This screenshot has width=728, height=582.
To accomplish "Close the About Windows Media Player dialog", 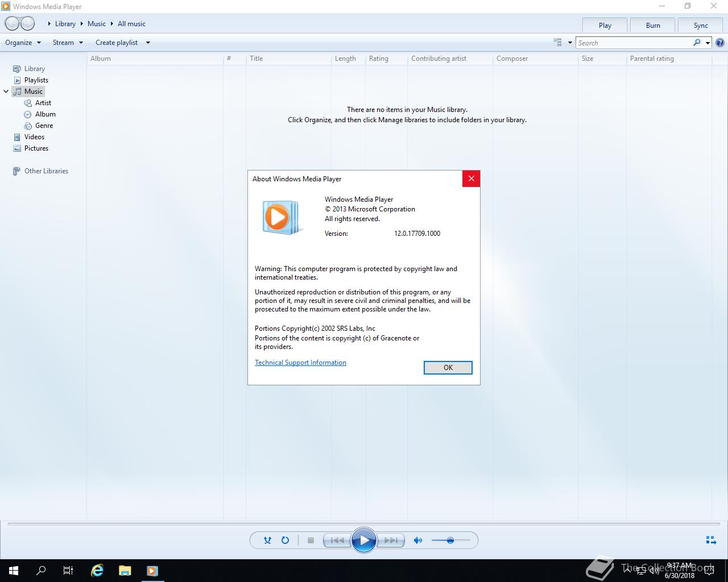I will (471, 178).
